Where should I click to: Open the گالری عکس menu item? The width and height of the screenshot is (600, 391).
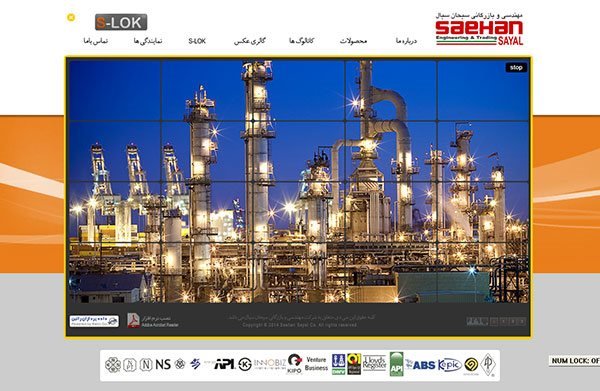[249, 41]
